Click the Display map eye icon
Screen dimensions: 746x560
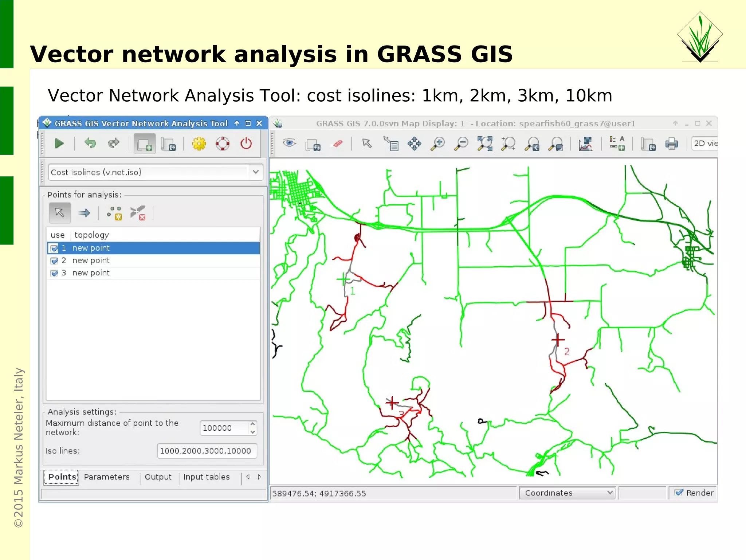pos(289,143)
